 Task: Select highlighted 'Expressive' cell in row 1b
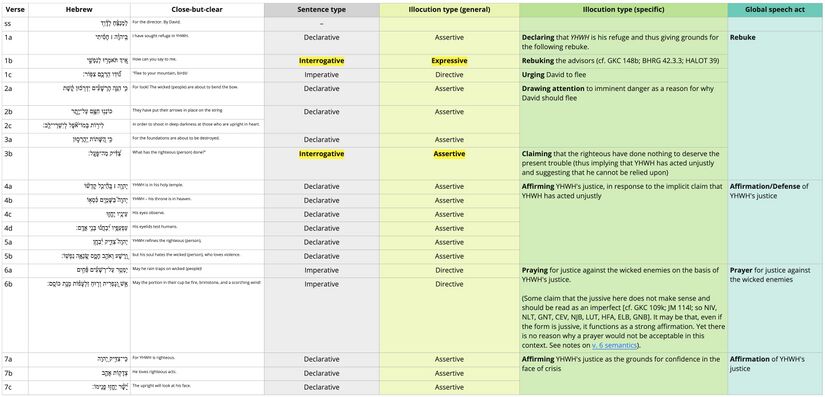pos(449,61)
